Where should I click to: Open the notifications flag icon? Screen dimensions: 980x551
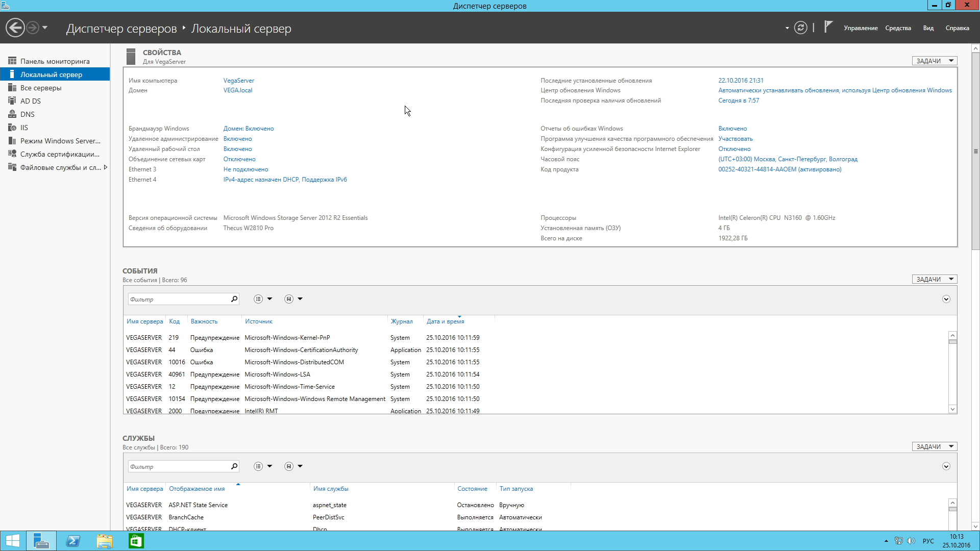pyautogui.click(x=828, y=27)
